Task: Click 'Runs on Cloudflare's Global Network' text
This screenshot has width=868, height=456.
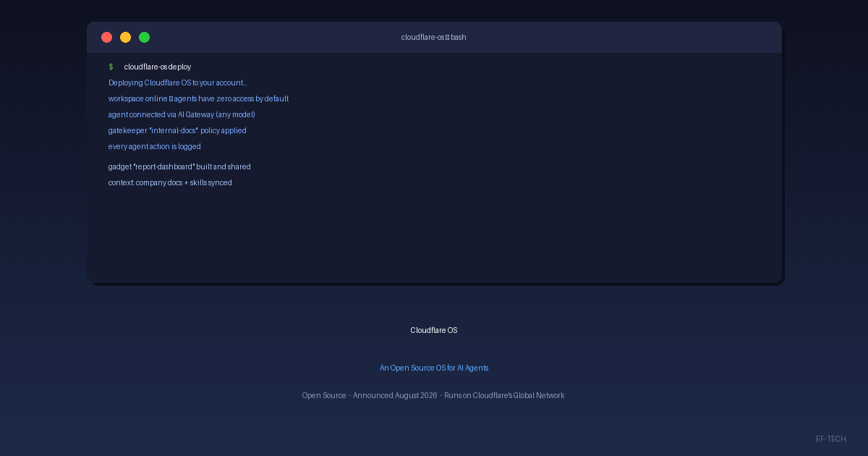Action: tap(504, 395)
